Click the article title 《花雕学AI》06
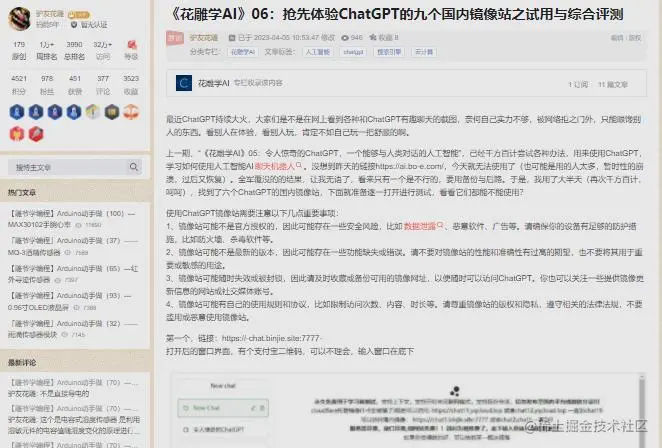Image resolution: width=662 pixels, height=448 pixels. click(395, 15)
